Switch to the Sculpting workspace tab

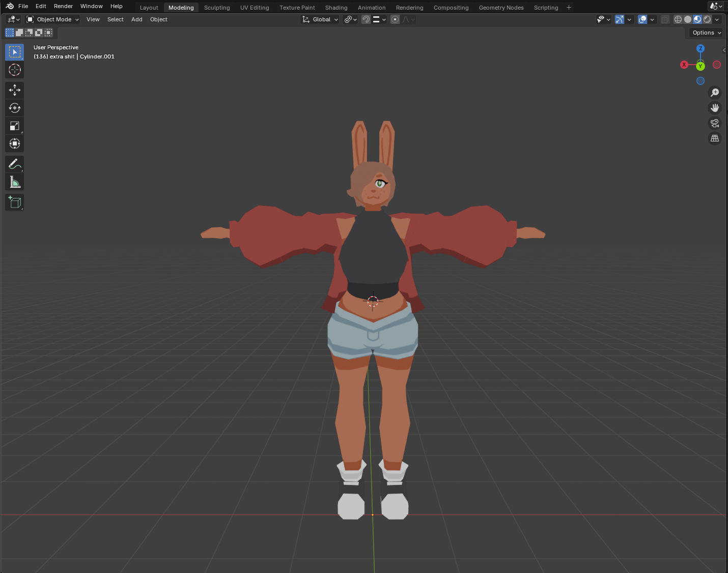217,8
